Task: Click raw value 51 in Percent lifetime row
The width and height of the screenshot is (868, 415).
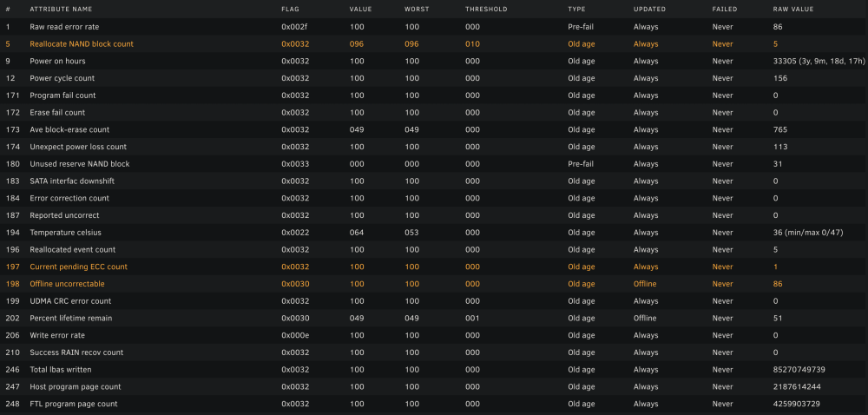Action: coord(777,318)
